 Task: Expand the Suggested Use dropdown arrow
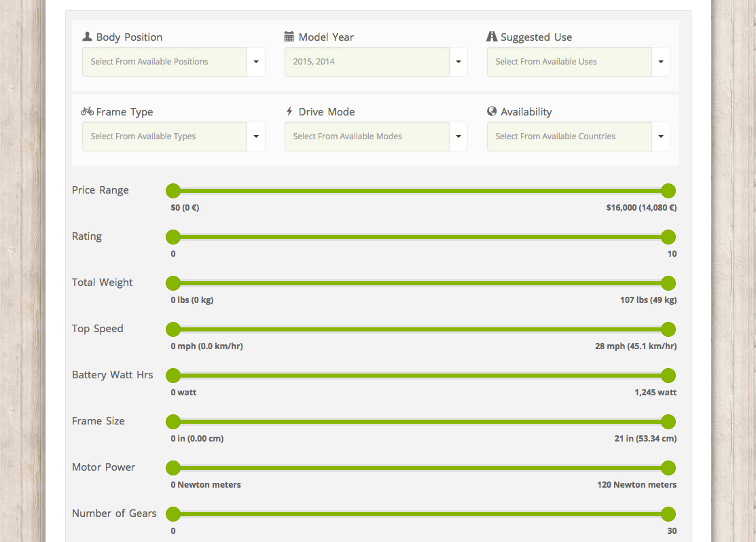pos(661,62)
